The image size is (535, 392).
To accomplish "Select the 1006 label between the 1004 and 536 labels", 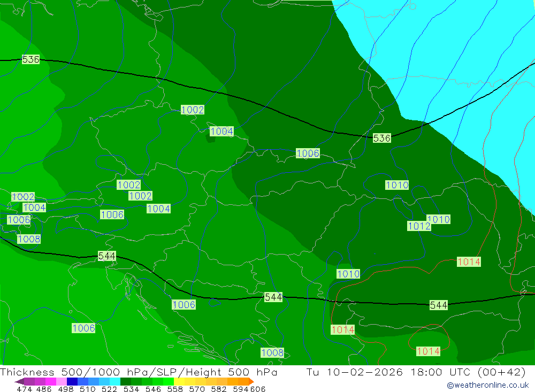I will [308, 153].
